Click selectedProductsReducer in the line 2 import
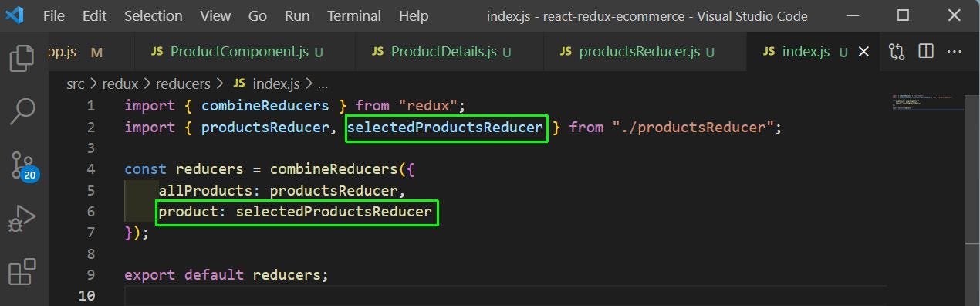The width and height of the screenshot is (980, 306). tap(445, 127)
